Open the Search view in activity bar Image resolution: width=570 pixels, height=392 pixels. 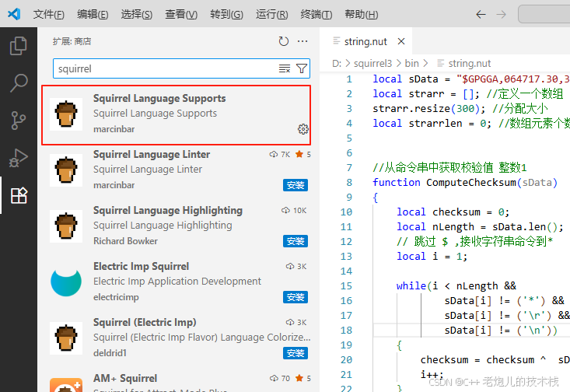(18, 83)
